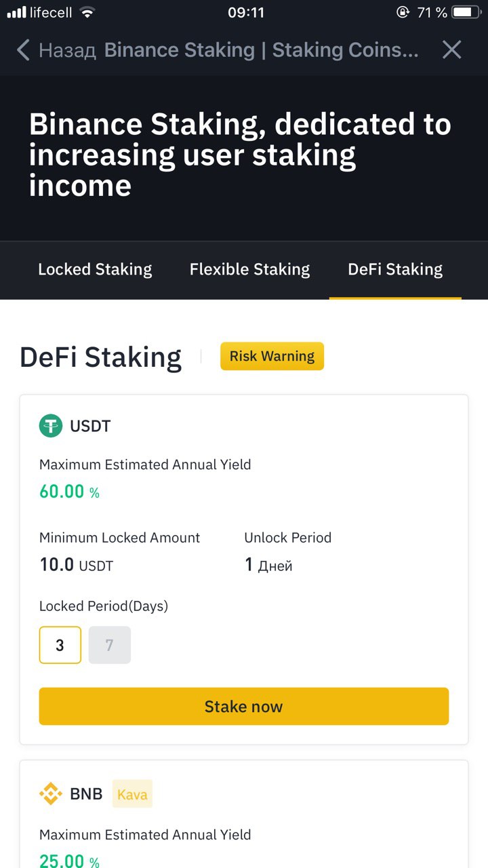Tap the 60.00 % annual yield value
The height and width of the screenshot is (868, 488).
point(69,492)
